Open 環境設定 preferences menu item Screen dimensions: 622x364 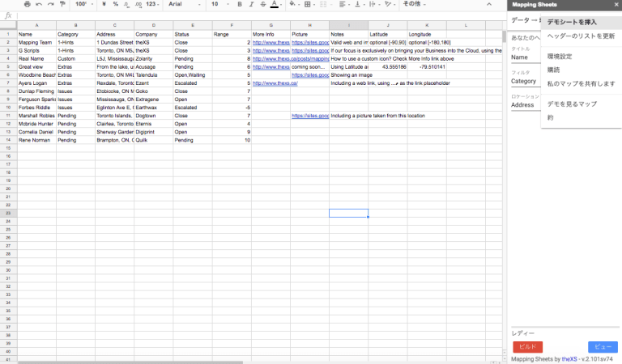(582, 57)
